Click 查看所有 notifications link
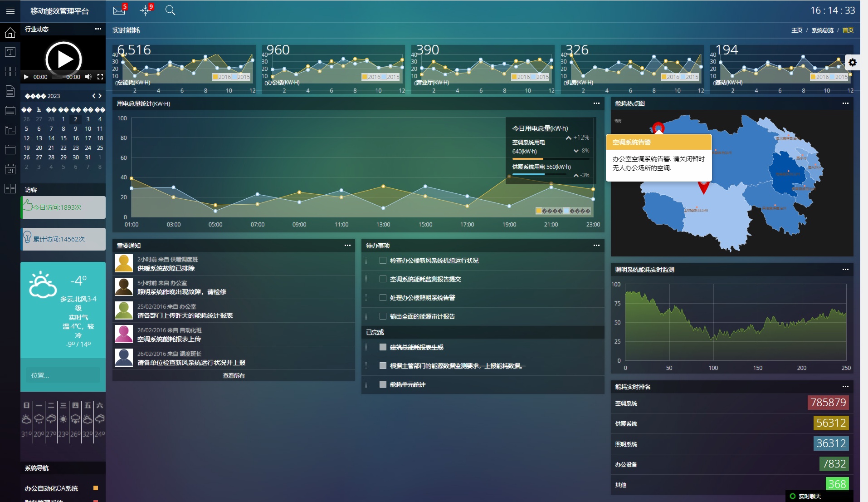Viewport: 868px width, 502px height. pos(234,376)
